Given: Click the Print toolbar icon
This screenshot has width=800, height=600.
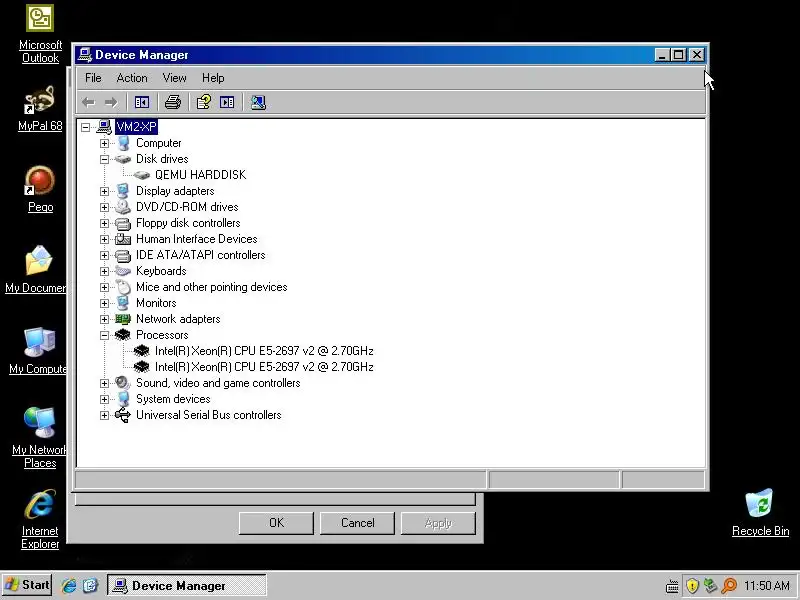Looking at the screenshot, I should click(x=173, y=103).
